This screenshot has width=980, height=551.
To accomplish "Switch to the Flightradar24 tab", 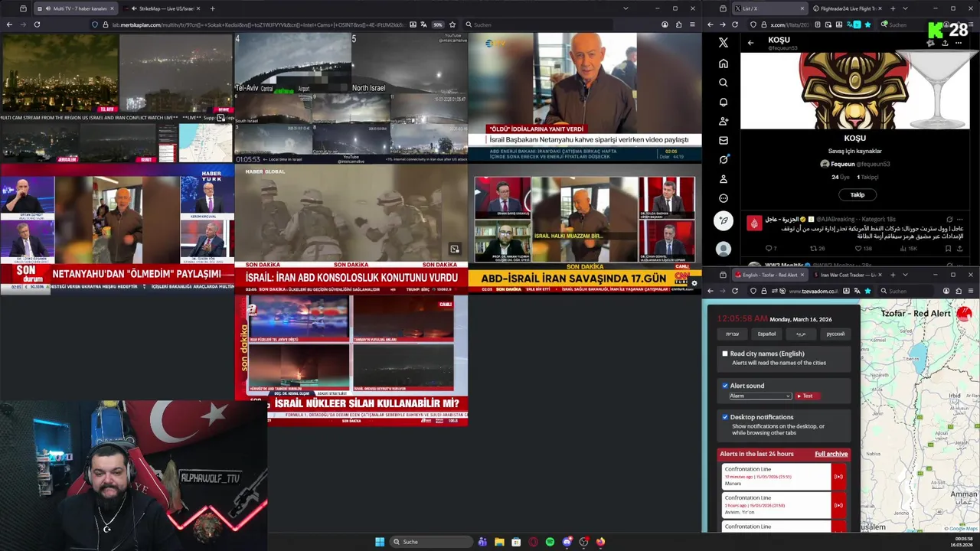I will pyautogui.click(x=846, y=8).
